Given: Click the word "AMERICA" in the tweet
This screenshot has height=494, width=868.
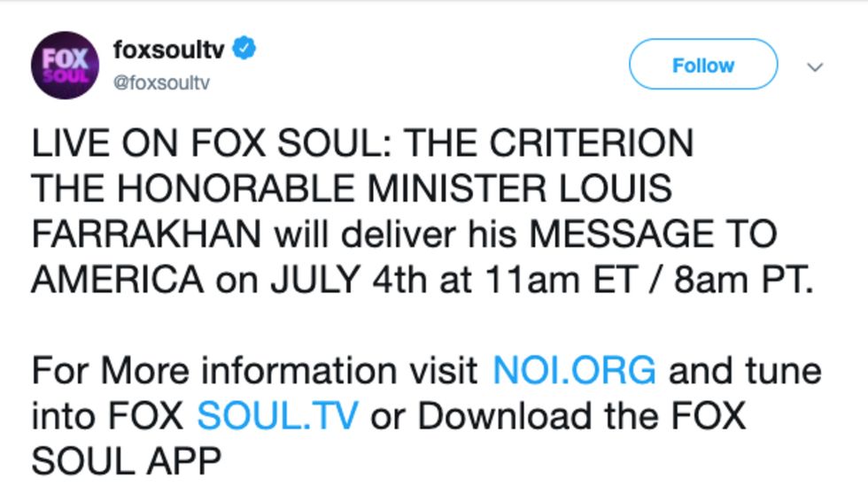Looking at the screenshot, I should 117,280.
